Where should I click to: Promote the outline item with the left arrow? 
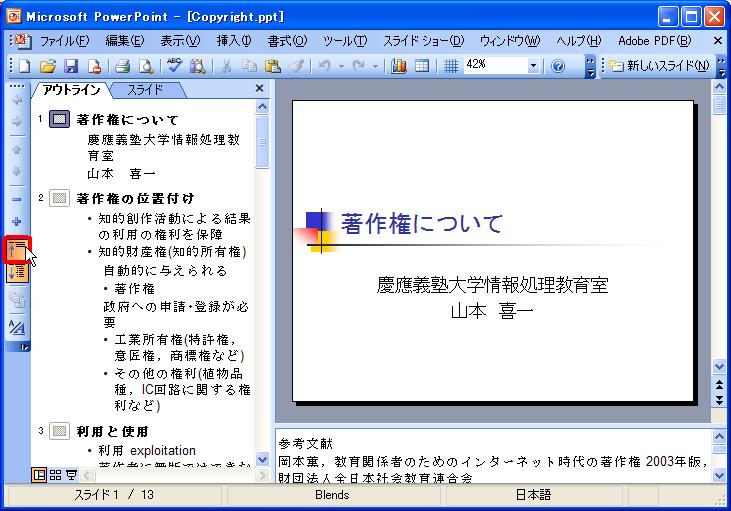click(x=16, y=100)
